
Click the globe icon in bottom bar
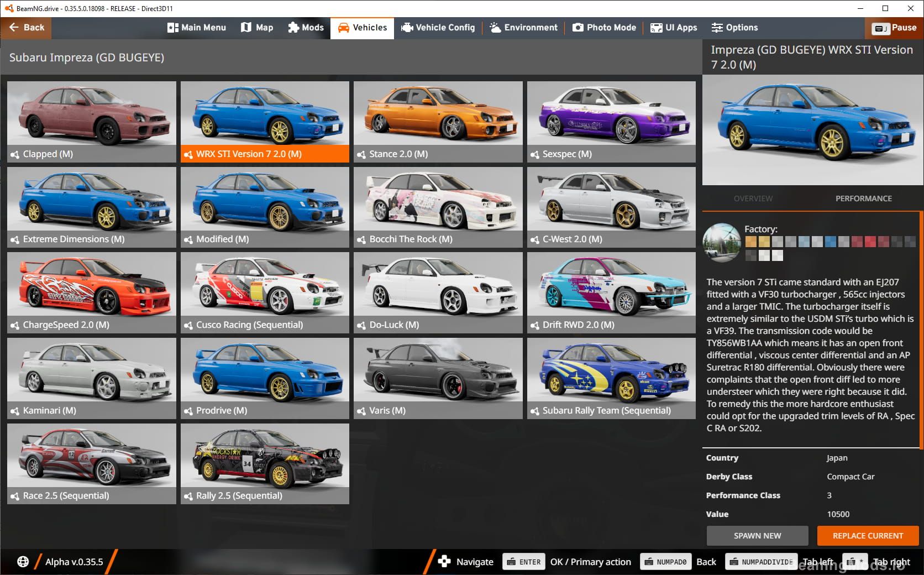click(23, 562)
